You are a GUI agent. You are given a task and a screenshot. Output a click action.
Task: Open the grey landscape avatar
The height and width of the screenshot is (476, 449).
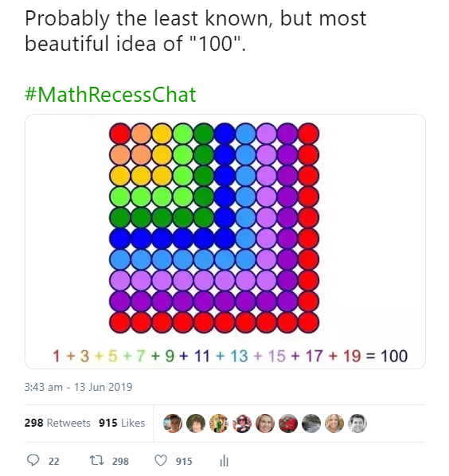click(310, 423)
